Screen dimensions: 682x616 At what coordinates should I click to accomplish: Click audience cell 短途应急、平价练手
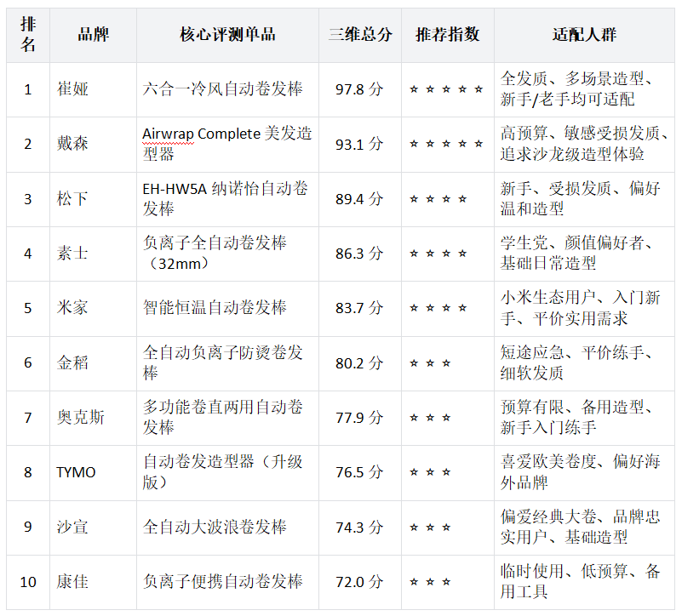click(584, 363)
